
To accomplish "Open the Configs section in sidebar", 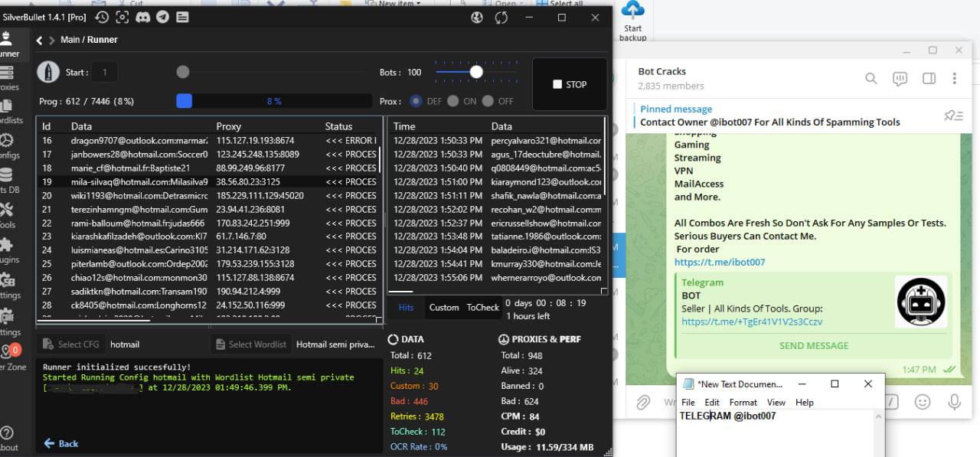I will tap(8, 145).
